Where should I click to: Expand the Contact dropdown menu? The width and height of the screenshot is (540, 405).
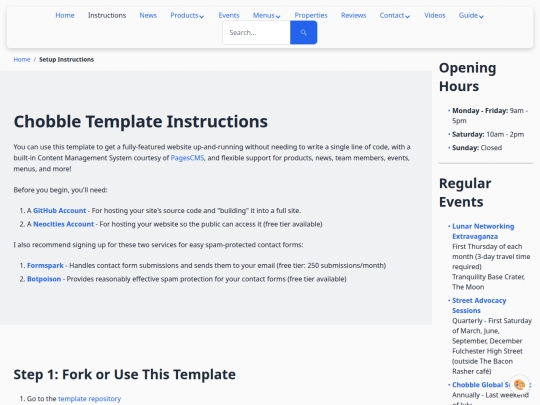click(395, 15)
